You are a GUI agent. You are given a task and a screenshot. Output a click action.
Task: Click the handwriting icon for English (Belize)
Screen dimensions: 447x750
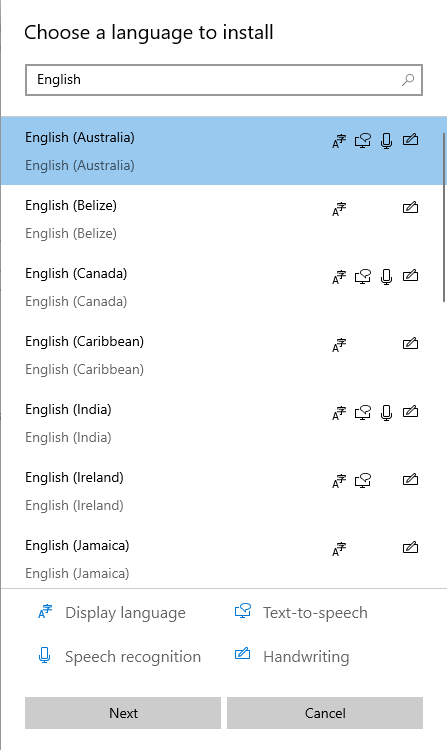tap(411, 207)
